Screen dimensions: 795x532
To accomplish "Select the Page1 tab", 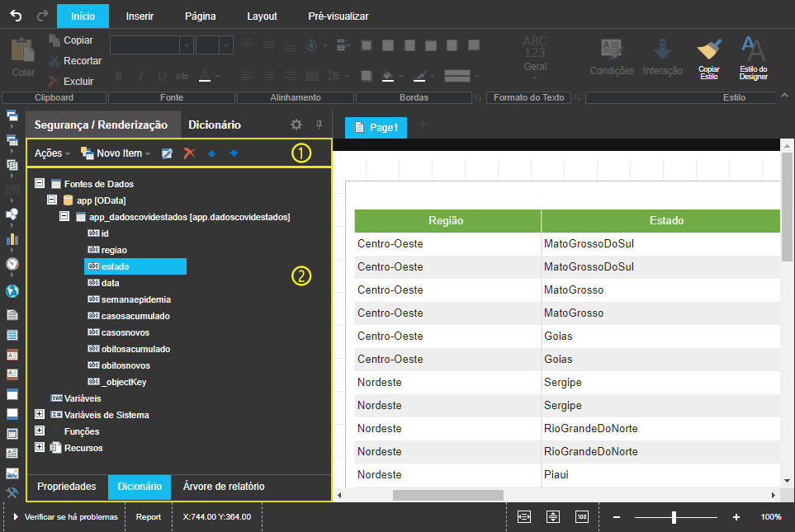I will pos(376,128).
